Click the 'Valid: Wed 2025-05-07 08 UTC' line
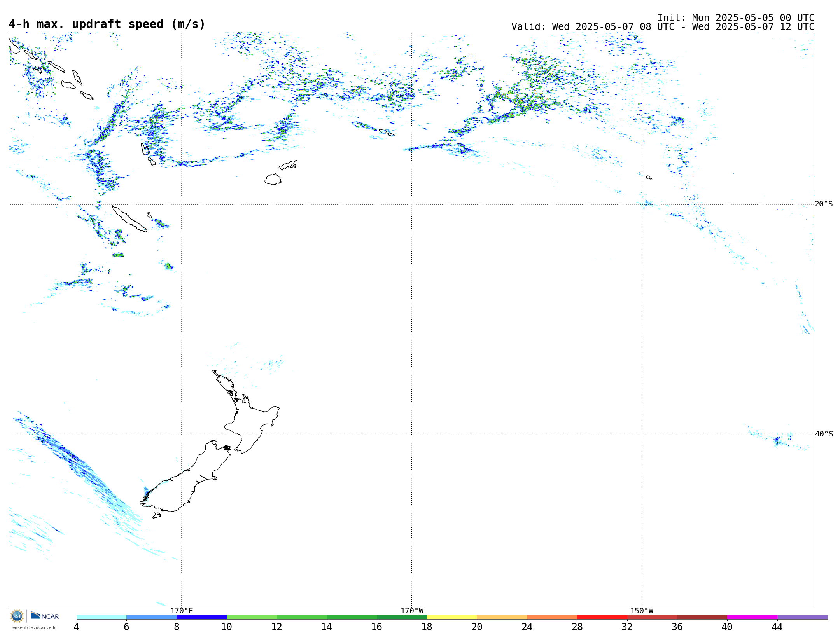840x632 pixels. click(x=663, y=27)
